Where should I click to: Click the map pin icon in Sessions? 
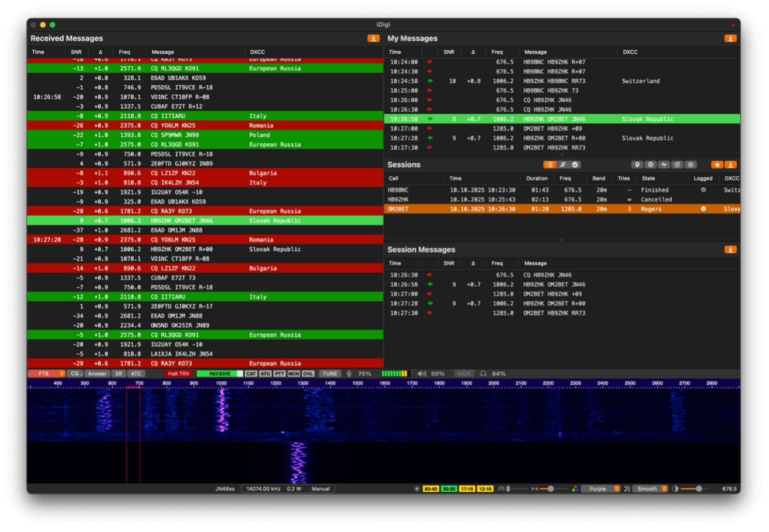coord(637,165)
